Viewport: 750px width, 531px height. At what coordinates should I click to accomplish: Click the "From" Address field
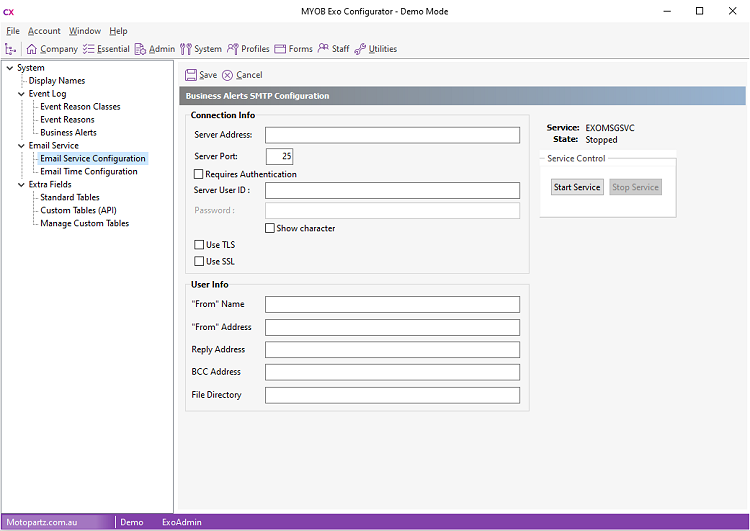click(x=392, y=327)
